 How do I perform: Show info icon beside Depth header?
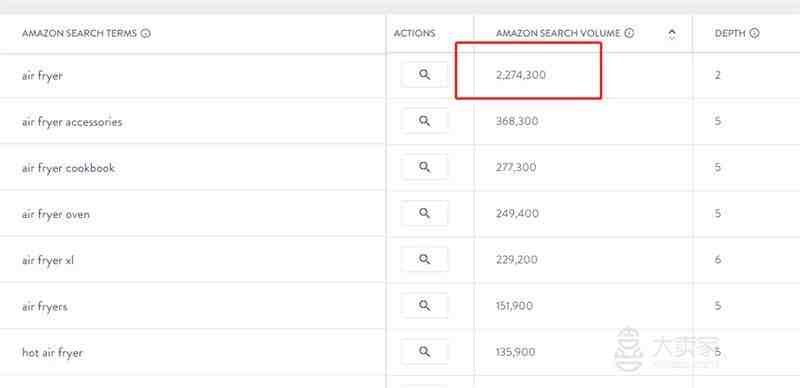(754, 34)
